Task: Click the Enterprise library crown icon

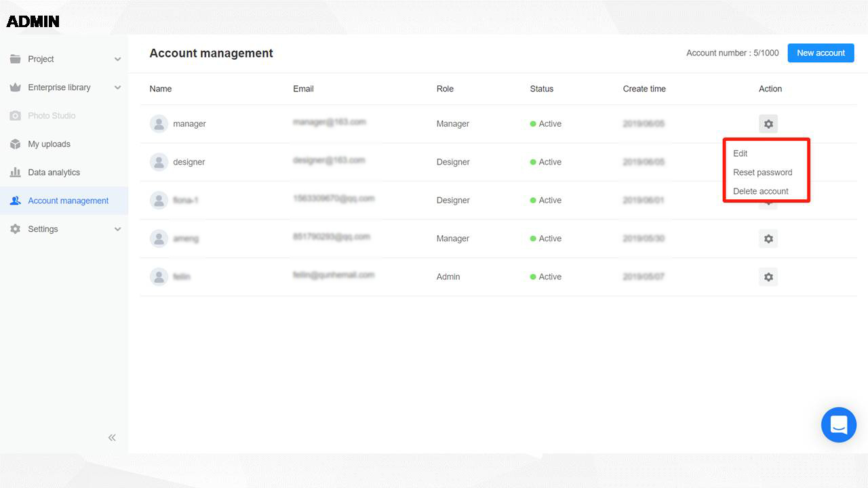Action: click(15, 87)
